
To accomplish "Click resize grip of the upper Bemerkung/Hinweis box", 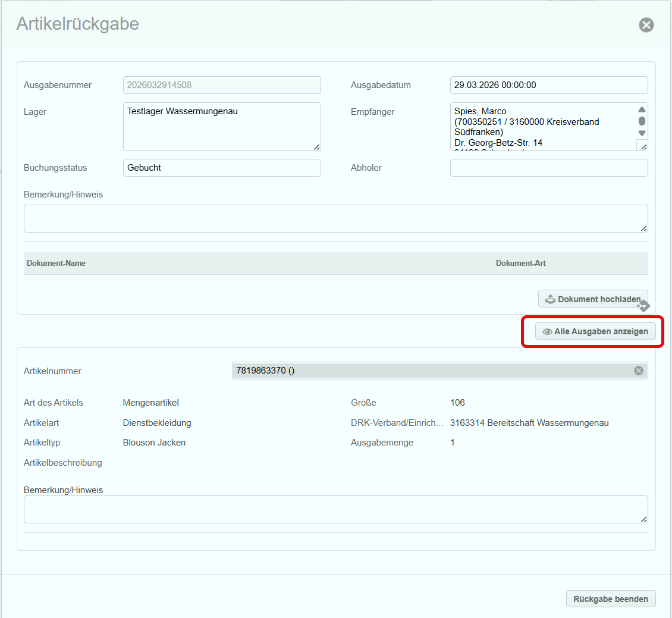I will pyautogui.click(x=643, y=228).
